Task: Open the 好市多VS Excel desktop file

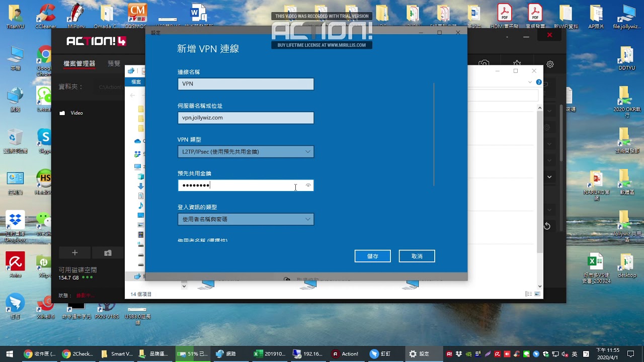Action: (596, 269)
